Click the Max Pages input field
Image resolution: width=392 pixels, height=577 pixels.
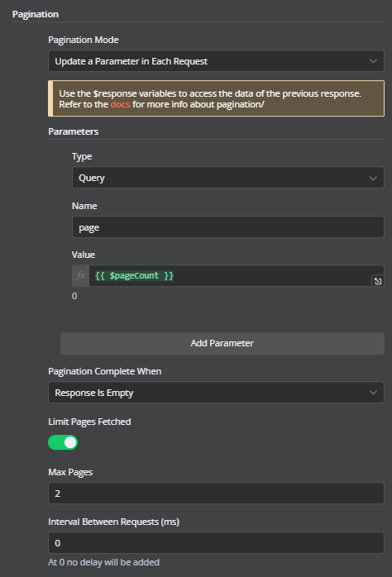coord(216,494)
